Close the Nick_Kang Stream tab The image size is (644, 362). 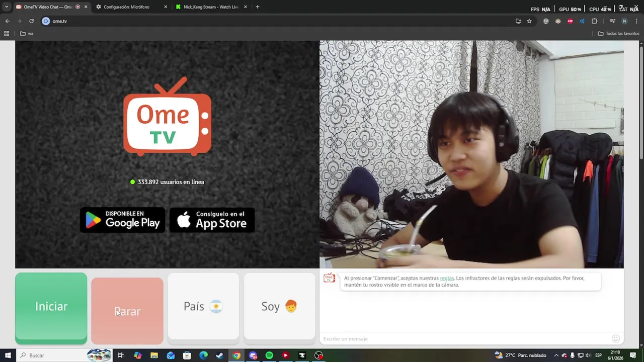246,7
